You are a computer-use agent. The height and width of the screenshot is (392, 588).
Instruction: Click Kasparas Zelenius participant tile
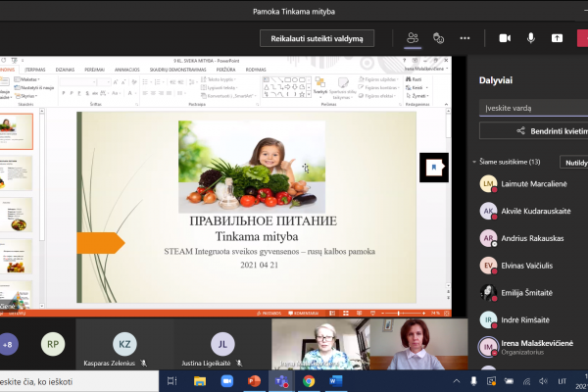pyautogui.click(x=124, y=344)
